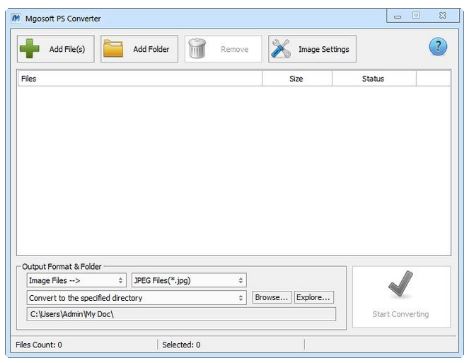Sort by the Size column header

(x=297, y=79)
